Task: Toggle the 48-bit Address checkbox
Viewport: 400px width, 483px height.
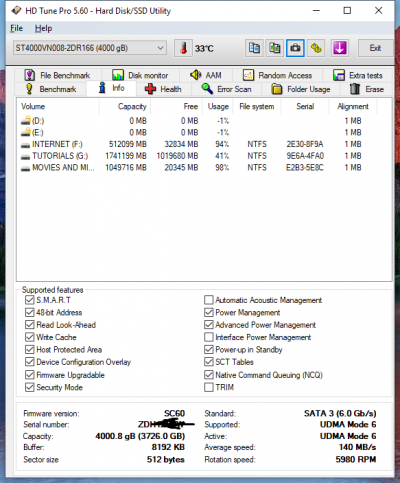Action: [30, 312]
